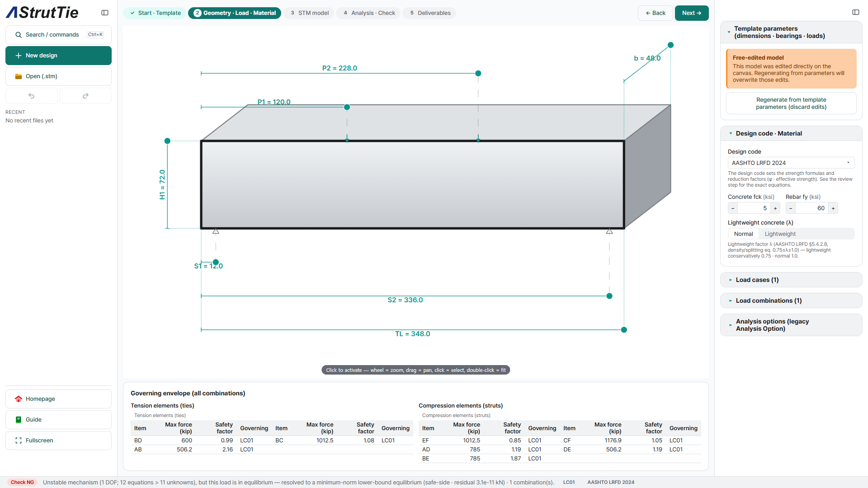
Task: Expand Load cases (1) section
Action: tap(791, 280)
